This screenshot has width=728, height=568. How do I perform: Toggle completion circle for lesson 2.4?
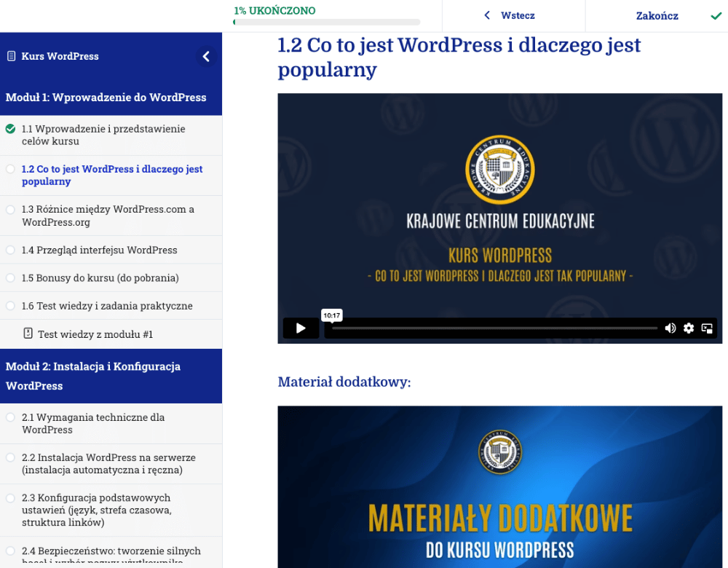10,551
